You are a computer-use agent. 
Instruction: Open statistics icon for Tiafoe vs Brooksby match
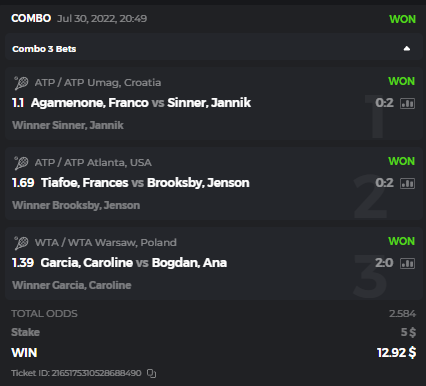pos(407,183)
